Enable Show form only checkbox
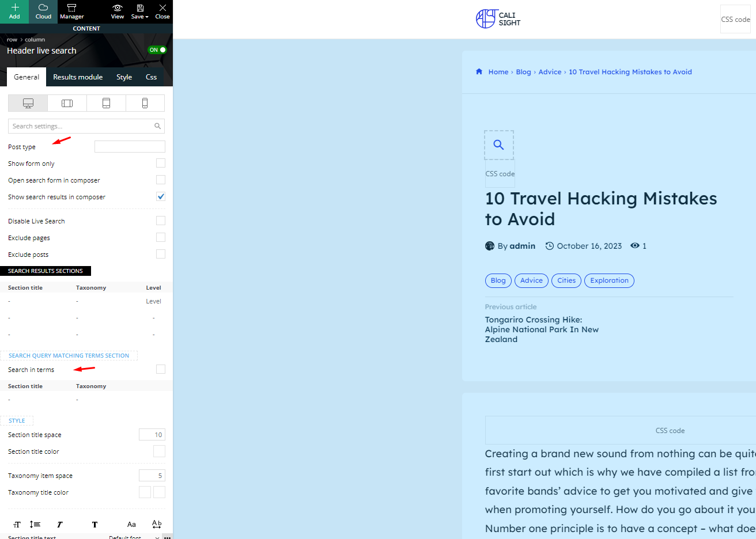Viewport: 756px width, 539px height. click(x=161, y=163)
